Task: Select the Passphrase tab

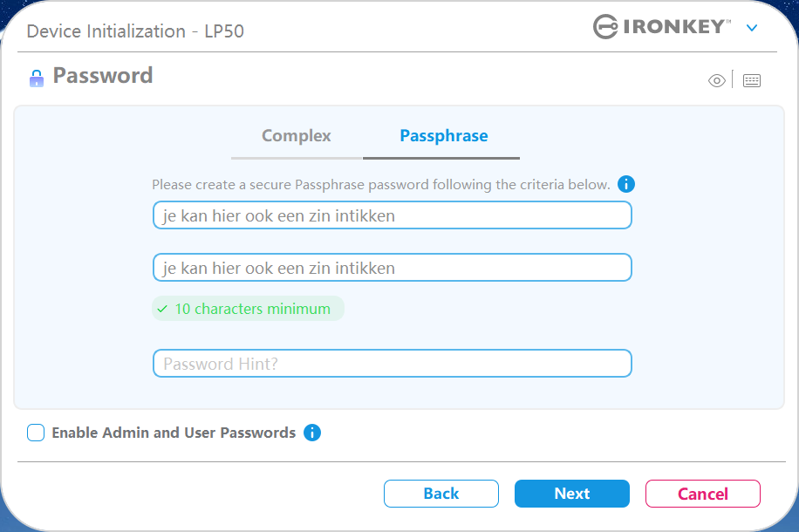Action: coord(443,136)
